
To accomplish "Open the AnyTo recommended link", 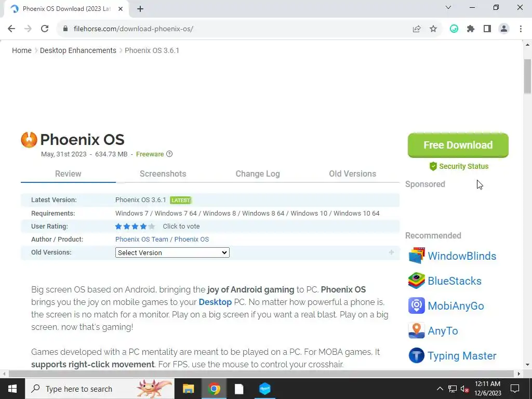I will (x=443, y=331).
